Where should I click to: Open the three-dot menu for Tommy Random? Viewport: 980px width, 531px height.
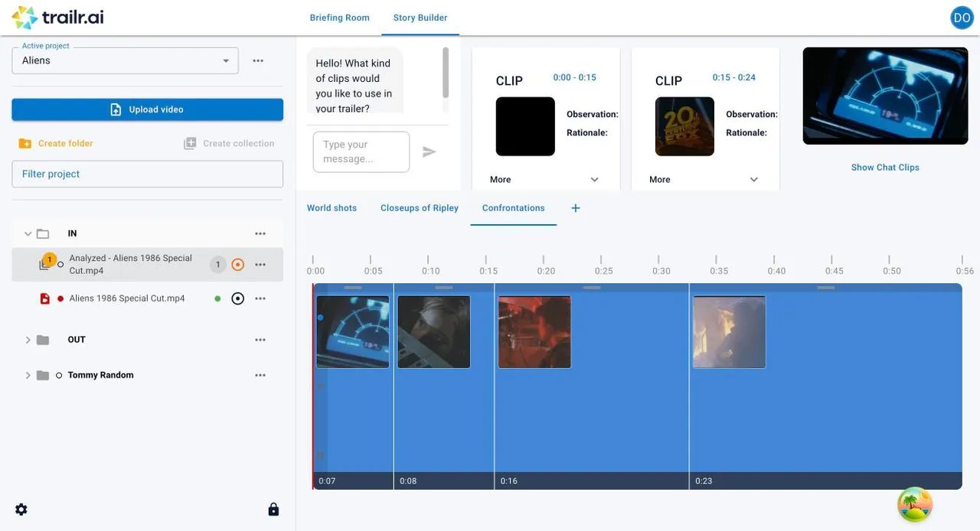click(260, 375)
